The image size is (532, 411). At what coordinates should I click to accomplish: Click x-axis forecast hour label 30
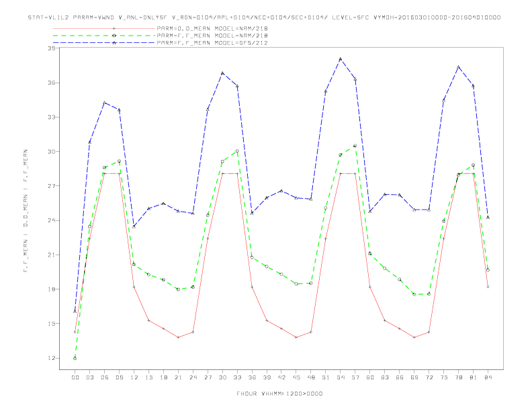[222, 377]
